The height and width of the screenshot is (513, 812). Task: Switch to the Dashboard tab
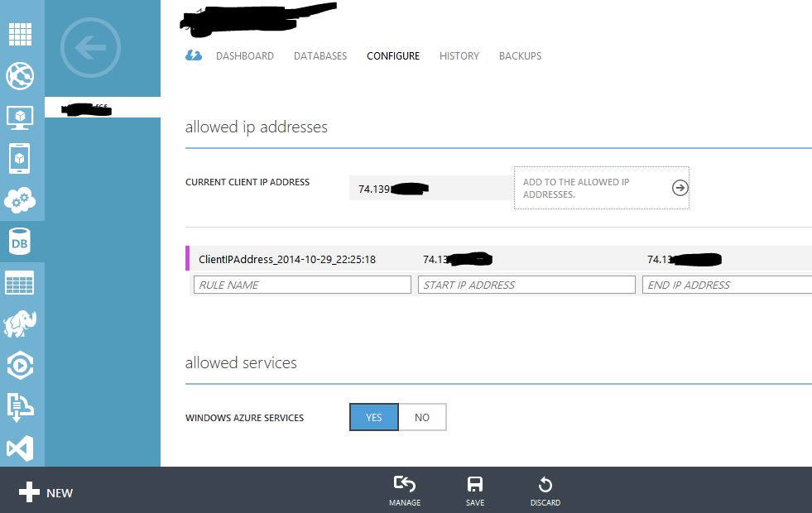245,56
